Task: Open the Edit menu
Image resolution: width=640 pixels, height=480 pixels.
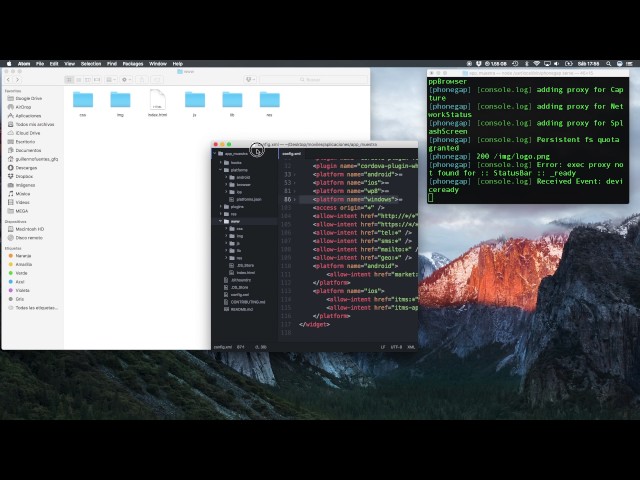Action: pos(54,64)
